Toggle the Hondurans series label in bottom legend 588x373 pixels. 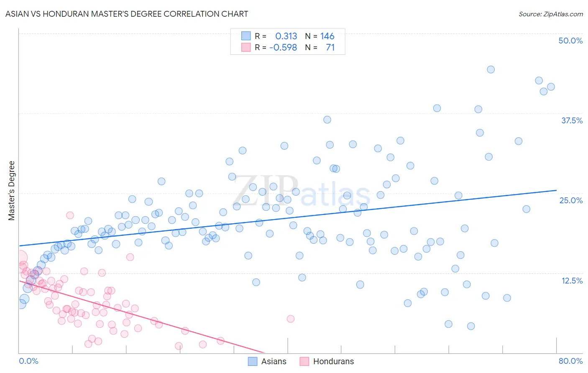[333, 361]
